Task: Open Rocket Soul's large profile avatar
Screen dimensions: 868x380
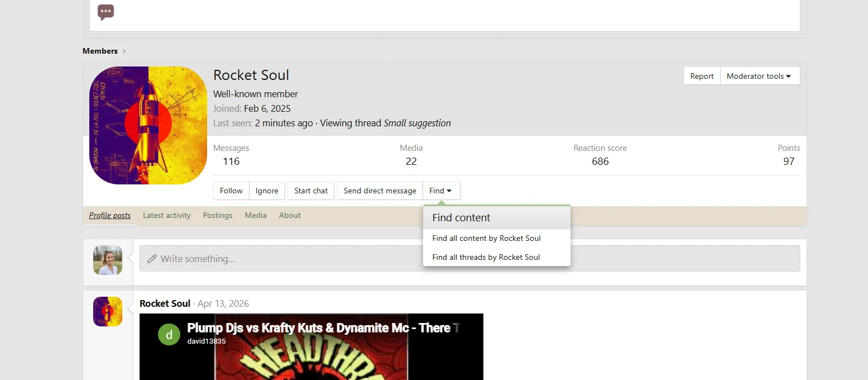Action: (x=148, y=125)
